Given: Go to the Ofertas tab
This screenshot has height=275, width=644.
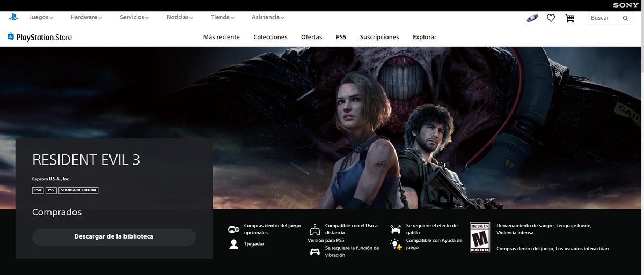Looking at the screenshot, I should [x=312, y=37].
